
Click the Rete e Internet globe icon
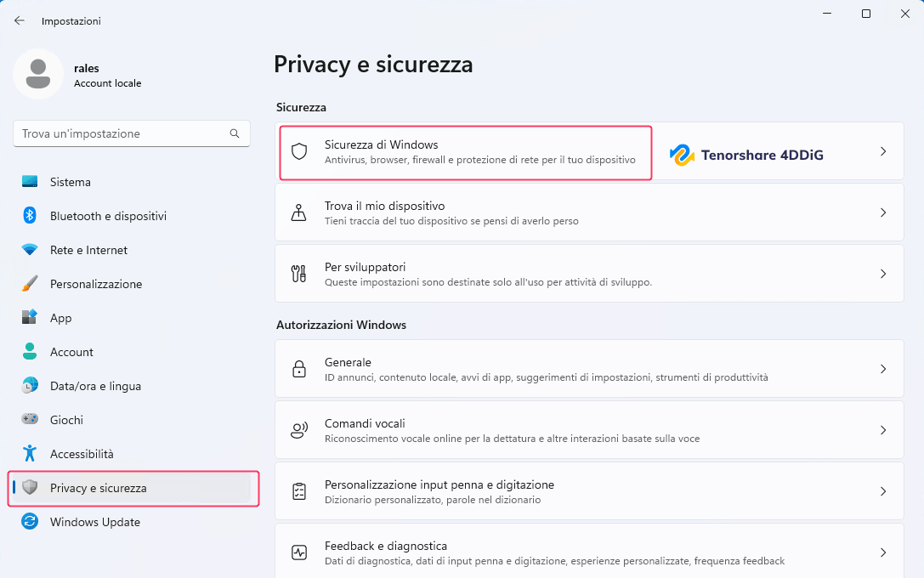point(29,250)
